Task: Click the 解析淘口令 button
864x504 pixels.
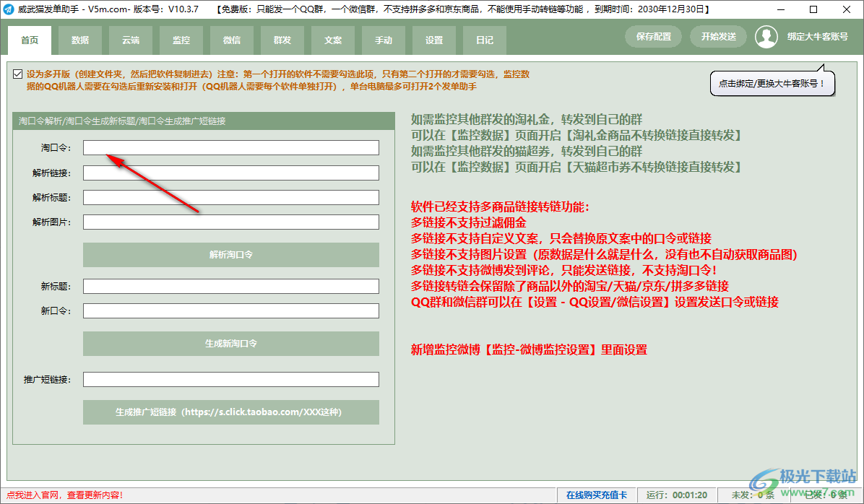Action: (x=231, y=254)
